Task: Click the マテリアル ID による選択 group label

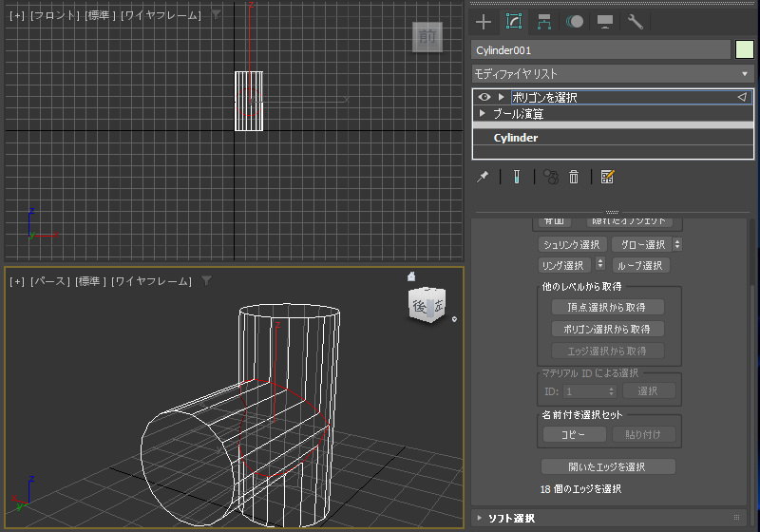Action: coord(590,373)
